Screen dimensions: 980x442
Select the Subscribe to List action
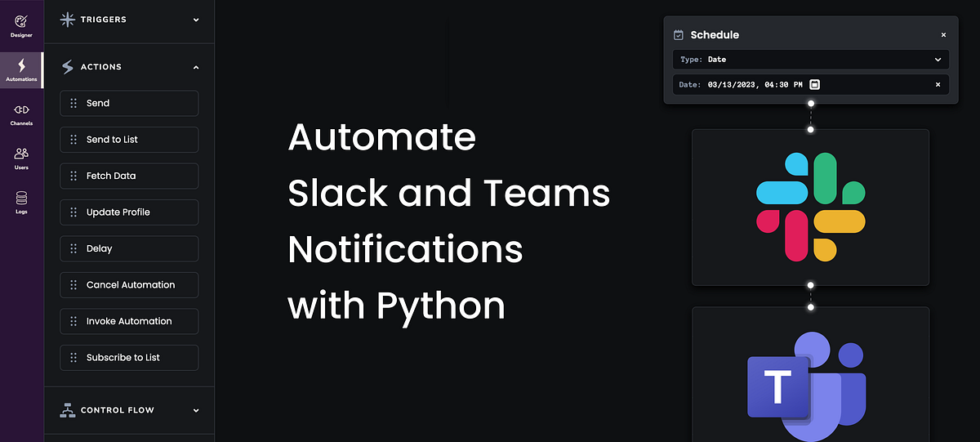tap(129, 358)
